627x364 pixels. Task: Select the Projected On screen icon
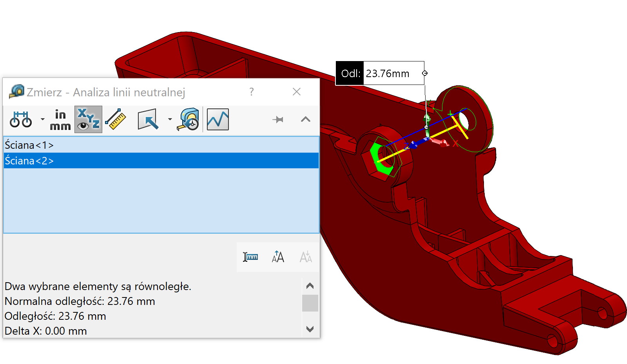[148, 119]
